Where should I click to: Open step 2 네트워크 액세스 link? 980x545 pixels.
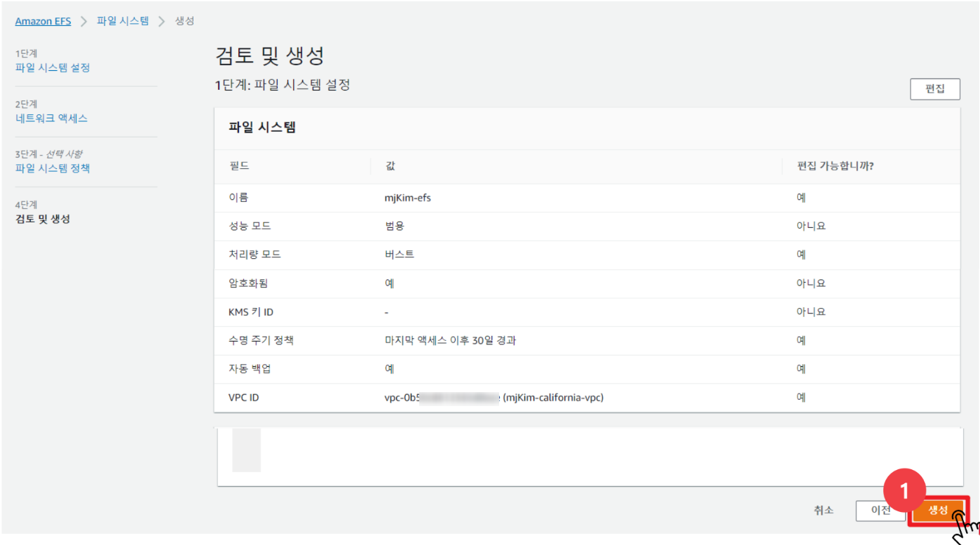(51, 119)
